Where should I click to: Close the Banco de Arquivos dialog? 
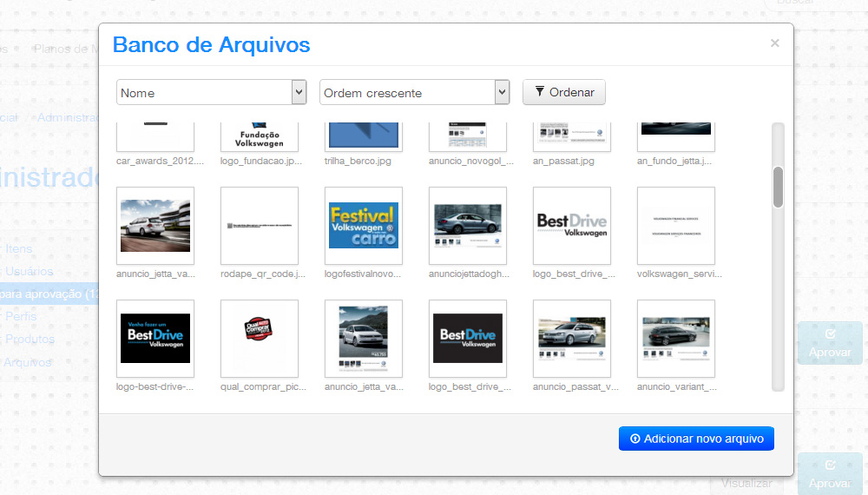[775, 43]
